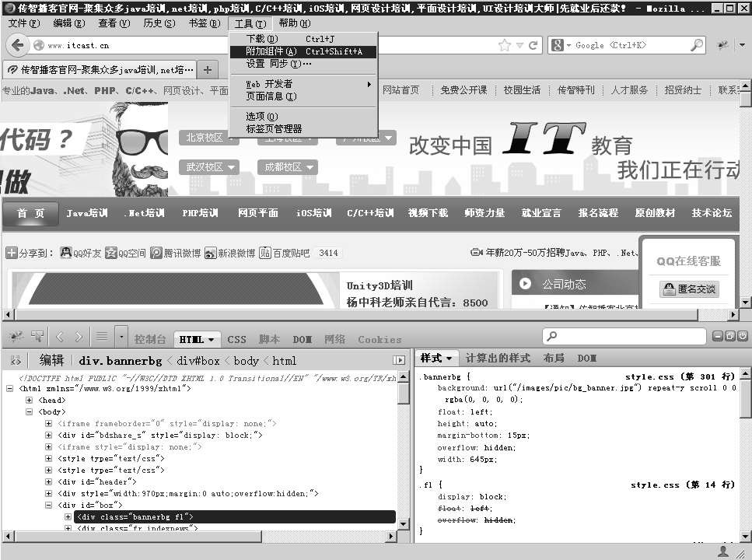Open the Firebug 网络 tab
752x560 pixels.
(334, 340)
